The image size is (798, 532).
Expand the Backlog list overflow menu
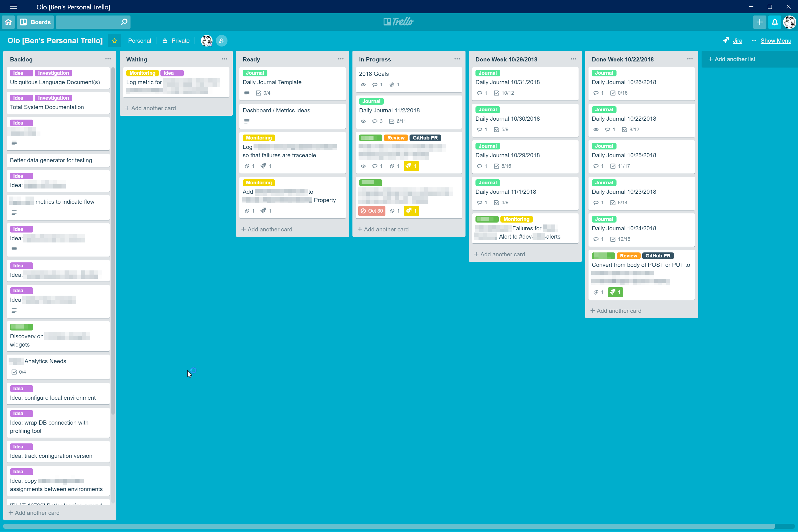coord(108,59)
